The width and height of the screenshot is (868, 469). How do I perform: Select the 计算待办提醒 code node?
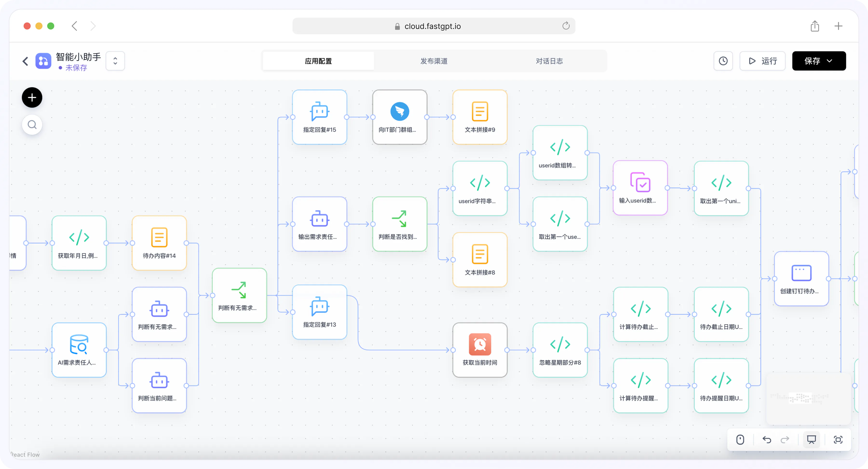pos(641,386)
